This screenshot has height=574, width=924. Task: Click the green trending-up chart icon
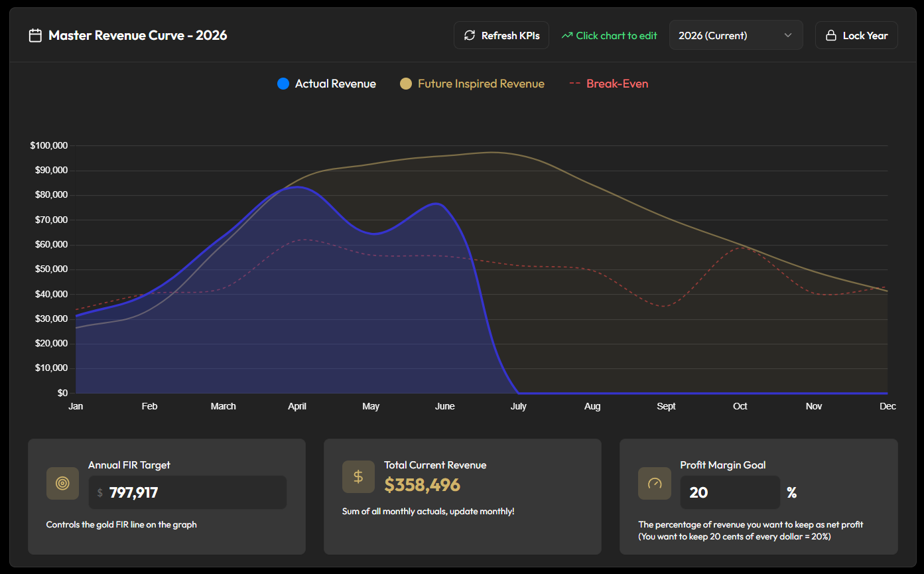click(x=566, y=36)
